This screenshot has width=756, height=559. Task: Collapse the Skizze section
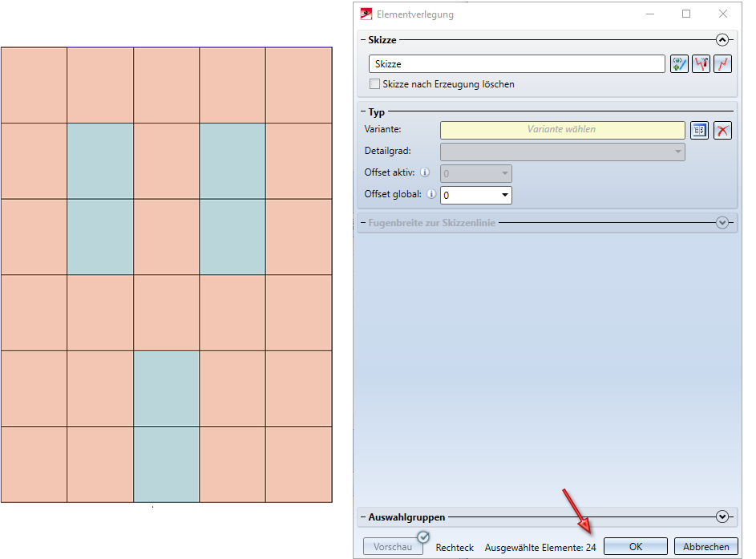coord(722,39)
